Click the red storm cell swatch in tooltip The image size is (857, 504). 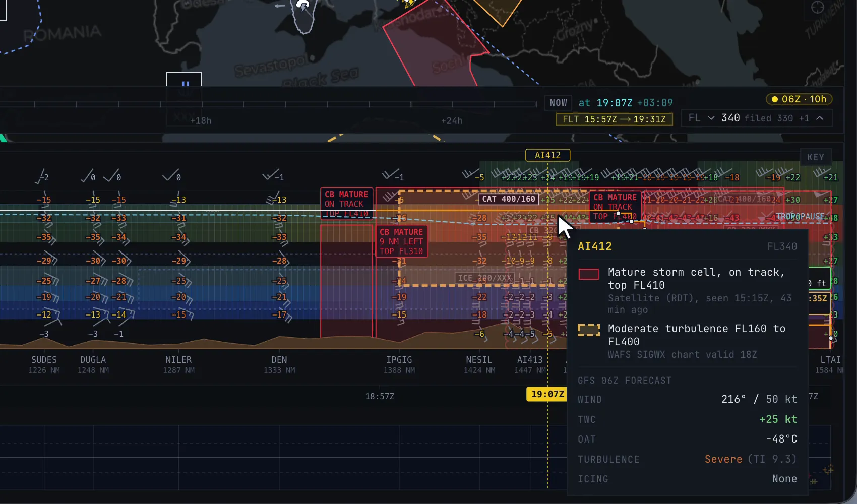tap(589, 274)
